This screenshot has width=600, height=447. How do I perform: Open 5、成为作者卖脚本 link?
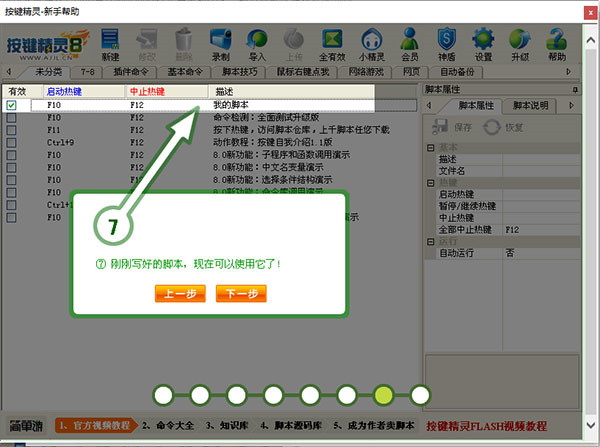(x=373, y=426)
